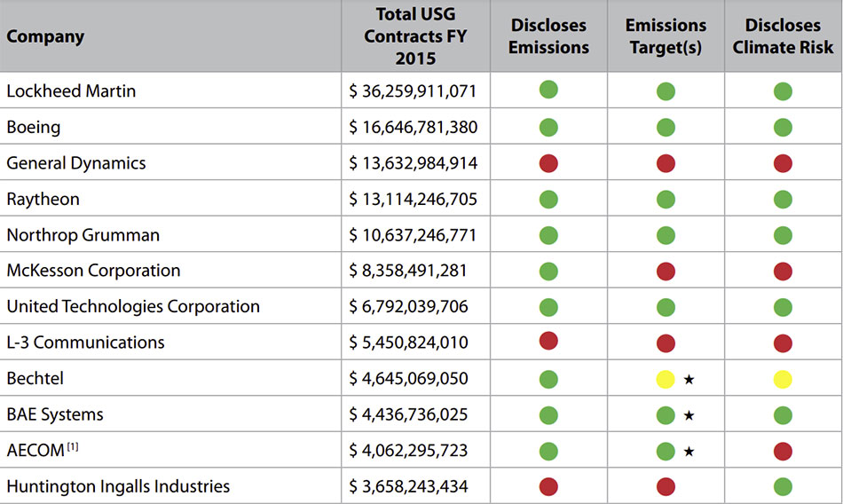Select the Company column header
The image size is (843, 504).
[x=46, y=36]
